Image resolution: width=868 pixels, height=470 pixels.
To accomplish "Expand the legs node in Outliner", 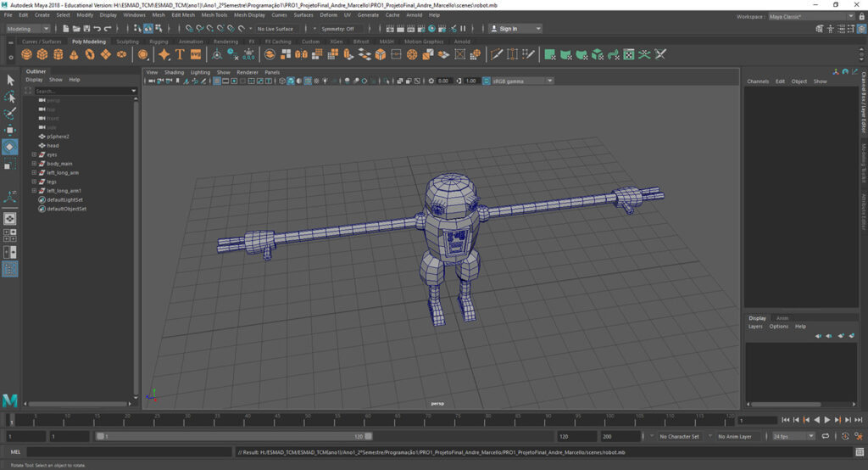I will tap(34, 182).
